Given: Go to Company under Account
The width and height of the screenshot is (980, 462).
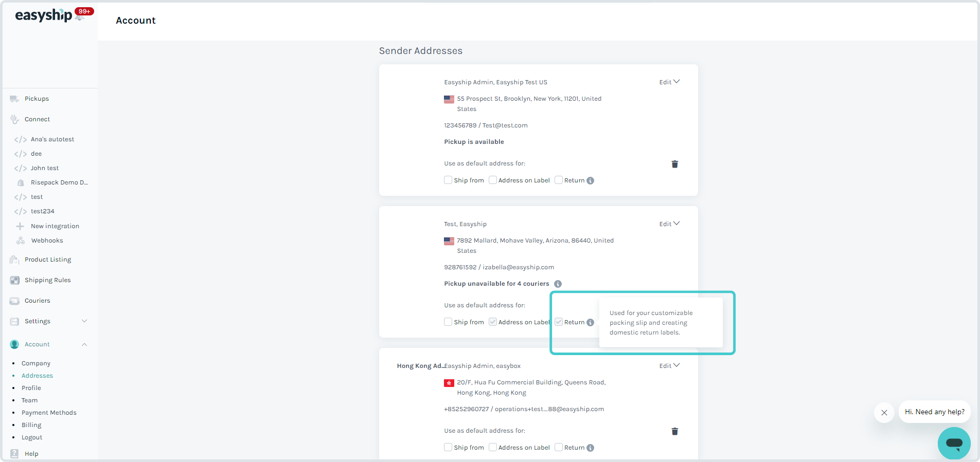Looking at the screenshot, I should (x=36, y=363).
